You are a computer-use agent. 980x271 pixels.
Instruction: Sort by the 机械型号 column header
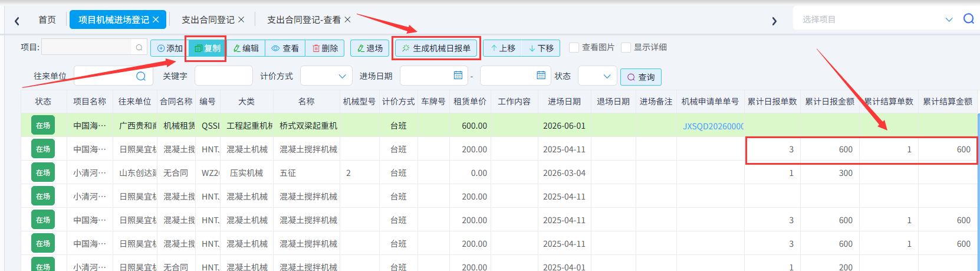coord(359,102)
